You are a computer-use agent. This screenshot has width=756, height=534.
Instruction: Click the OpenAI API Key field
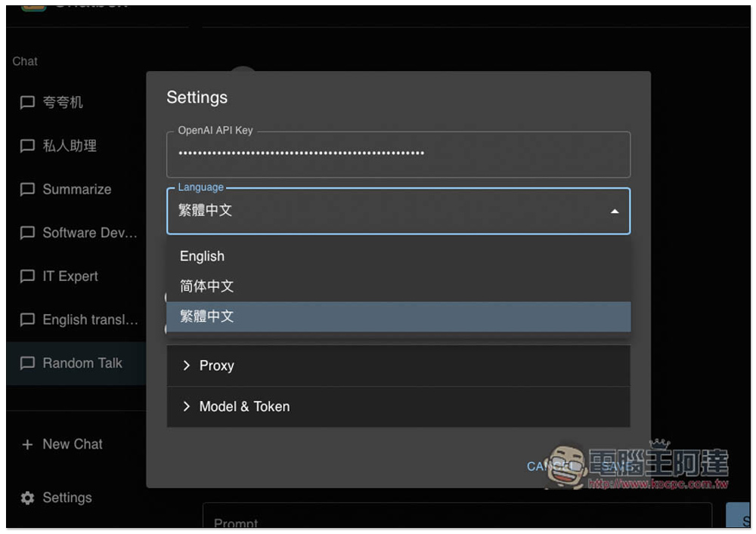pos(398,154)
